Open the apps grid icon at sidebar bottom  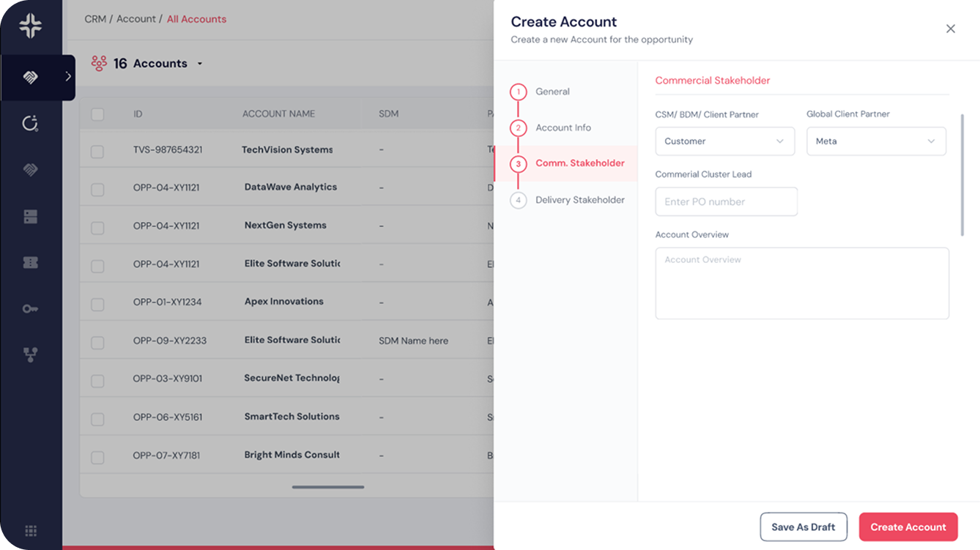tap(31, 531)
